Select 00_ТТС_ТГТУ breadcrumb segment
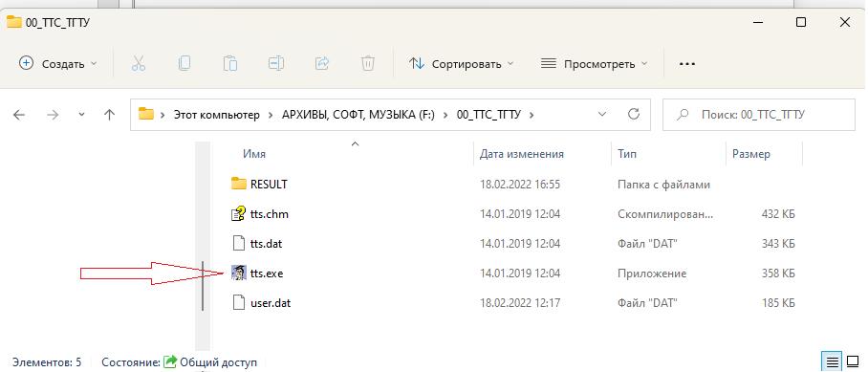This screenshot has height=372, width=868. click(x=488, y=115)
